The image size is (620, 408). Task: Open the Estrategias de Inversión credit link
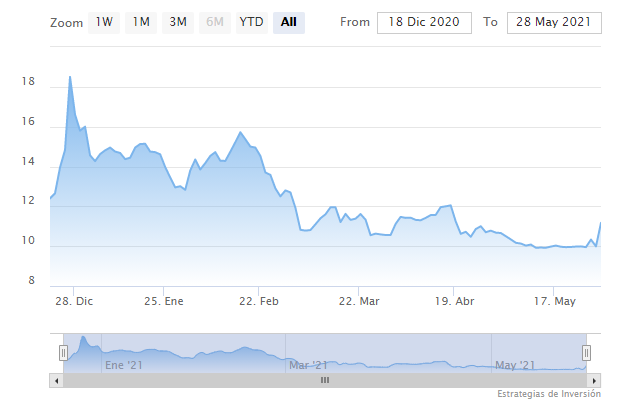[549, 394]
